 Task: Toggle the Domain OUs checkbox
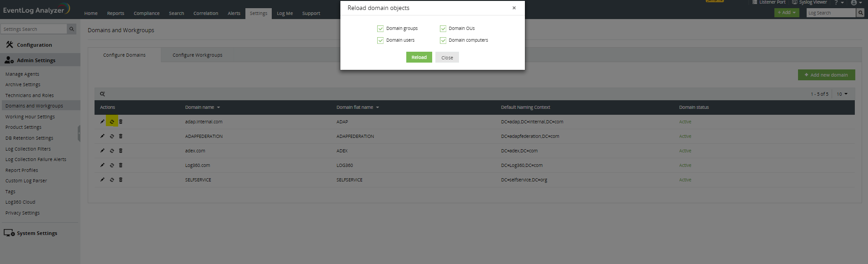click(443, 29)
